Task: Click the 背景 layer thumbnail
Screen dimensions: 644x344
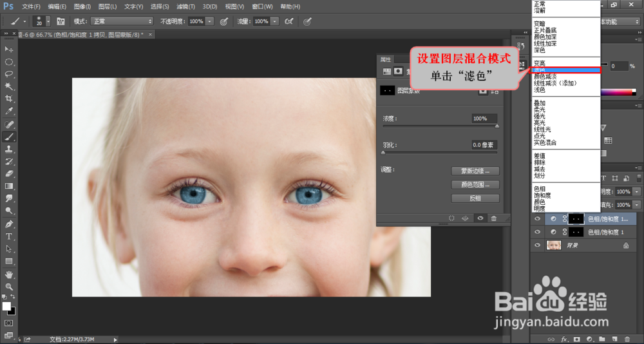Action: [554, 245]
